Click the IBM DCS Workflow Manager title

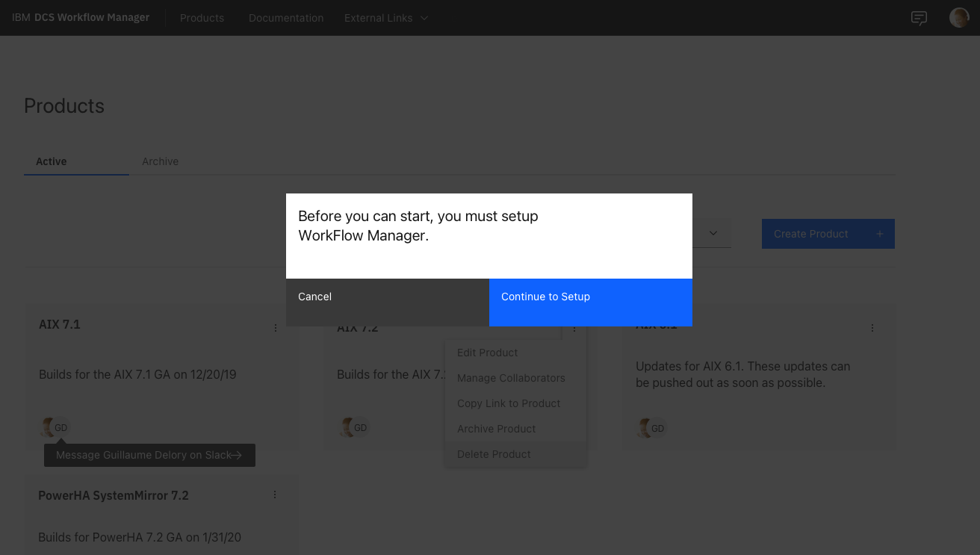(81, 18)
